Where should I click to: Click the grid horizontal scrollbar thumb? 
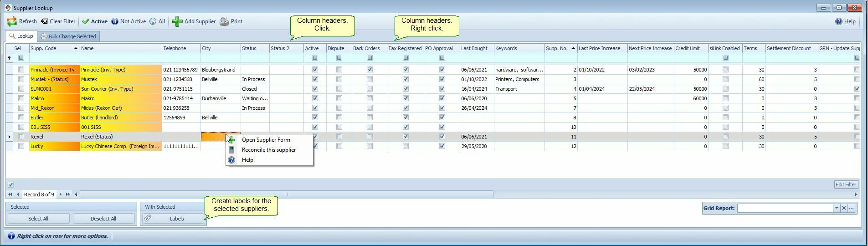(287, 195)
